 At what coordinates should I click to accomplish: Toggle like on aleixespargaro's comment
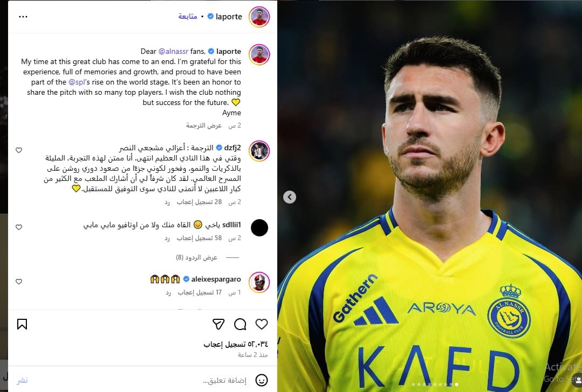(19, 282)
